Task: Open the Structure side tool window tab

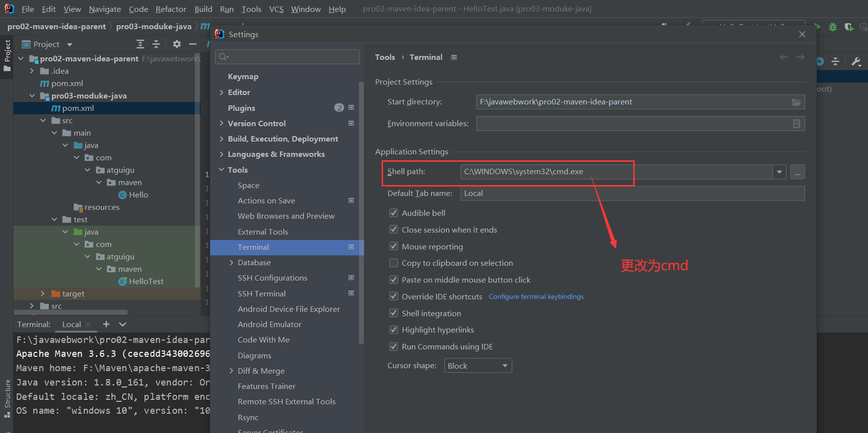Action: (x=7, y=399)
